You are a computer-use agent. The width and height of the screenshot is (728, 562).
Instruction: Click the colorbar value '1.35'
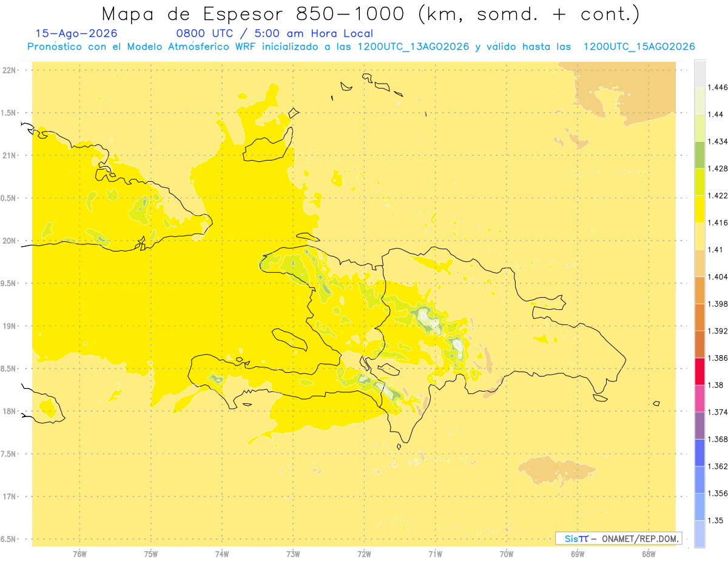click(716, 520)
